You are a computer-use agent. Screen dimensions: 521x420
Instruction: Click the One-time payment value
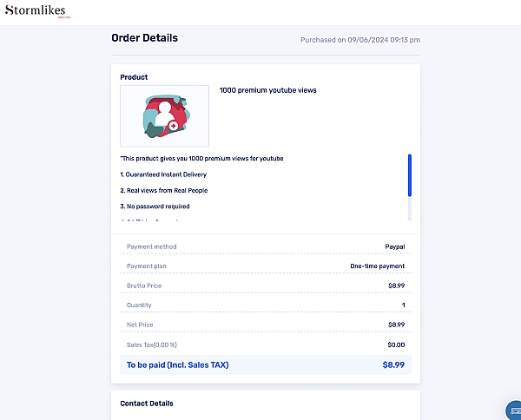378,266
